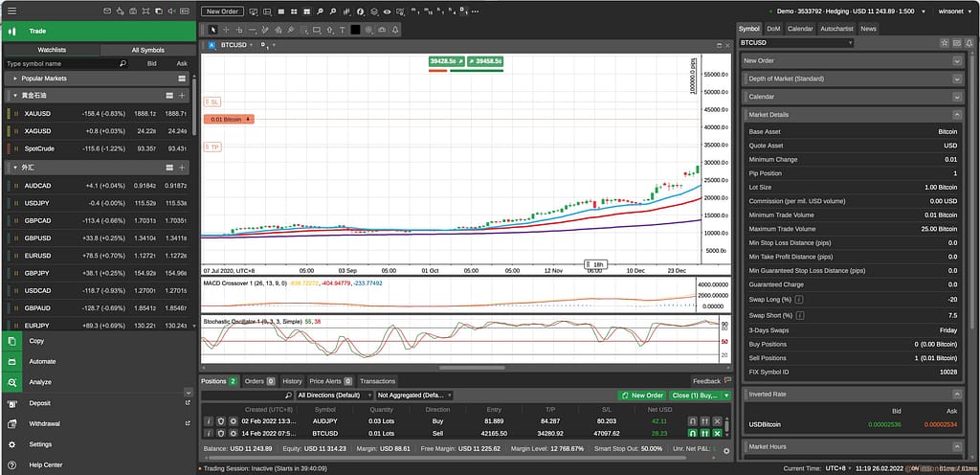Click info icon on AUDJPY position row
This screenshot has height=475, width=980.
point(209,420)
